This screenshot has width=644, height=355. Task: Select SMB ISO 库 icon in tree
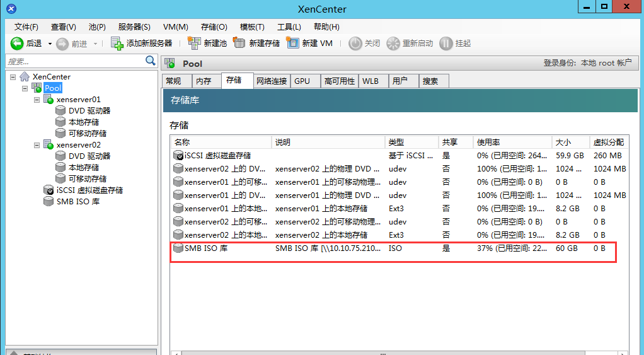49,201
